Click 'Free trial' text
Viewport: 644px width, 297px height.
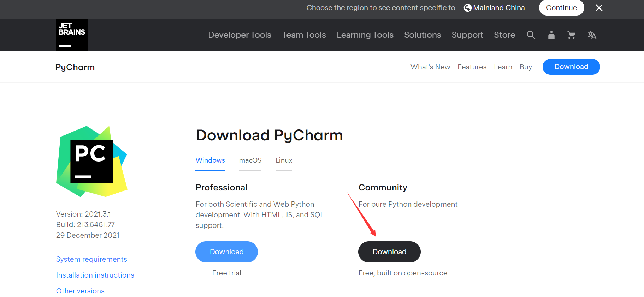pyautogui.click(x=227, y=273)
